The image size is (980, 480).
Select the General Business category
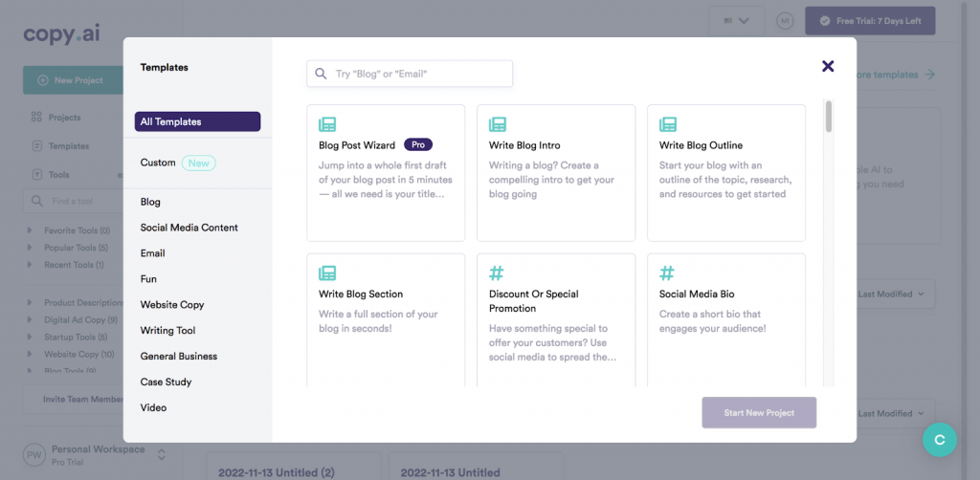pyautogui.click(x=179, y=356)
